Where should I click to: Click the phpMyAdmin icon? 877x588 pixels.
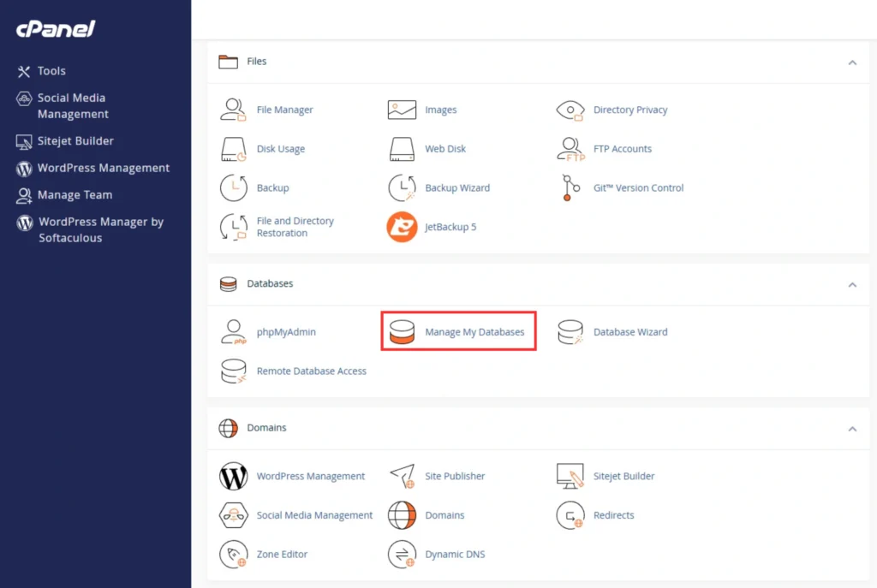pyautogui.click(x=233, y=332)
